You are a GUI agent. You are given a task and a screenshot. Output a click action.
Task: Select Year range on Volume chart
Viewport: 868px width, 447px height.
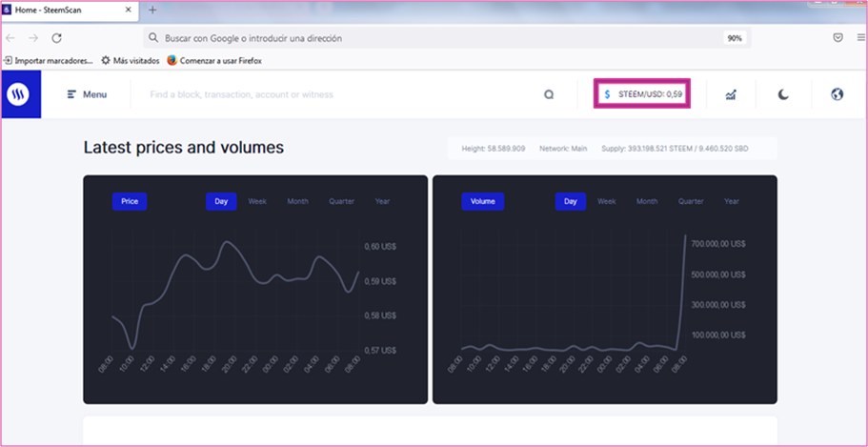(732, 202)
